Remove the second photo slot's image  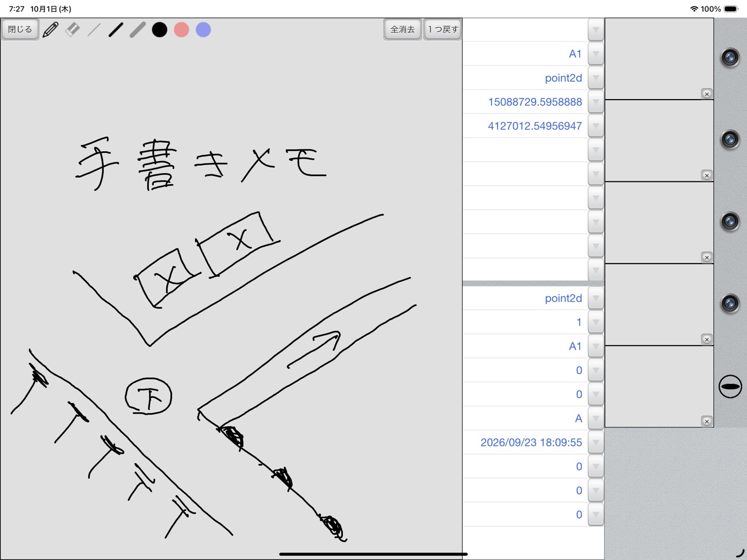(x=706, y=175)
